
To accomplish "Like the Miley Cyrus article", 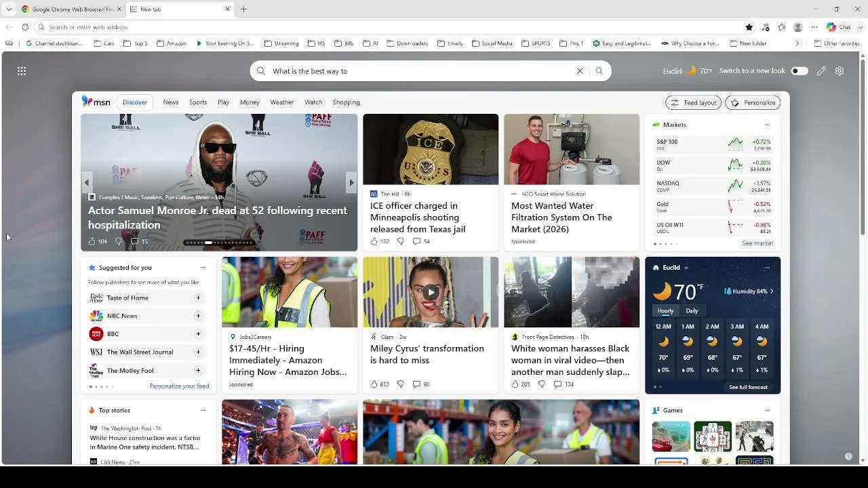I will pyautogui.click(x=374, y=384).
